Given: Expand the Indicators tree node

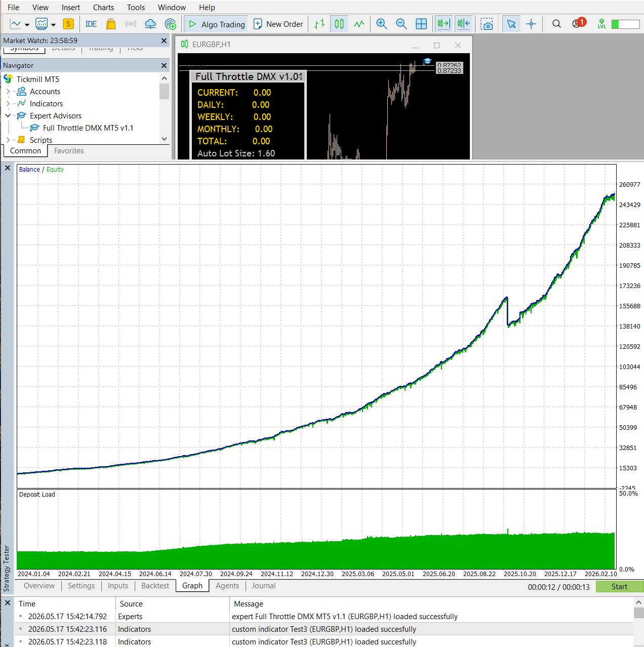Looking at the screenshot, I should coord(8,104).
